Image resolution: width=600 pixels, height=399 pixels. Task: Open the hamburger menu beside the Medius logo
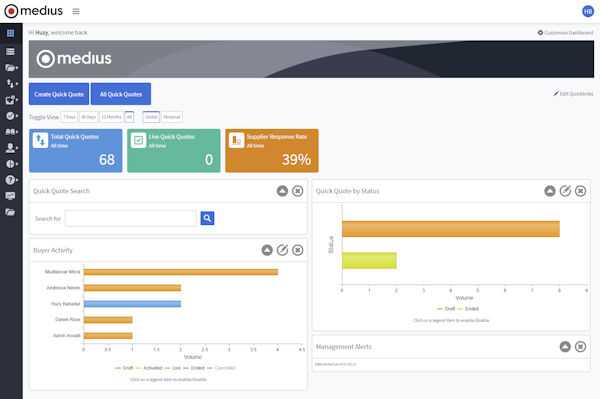76,11
